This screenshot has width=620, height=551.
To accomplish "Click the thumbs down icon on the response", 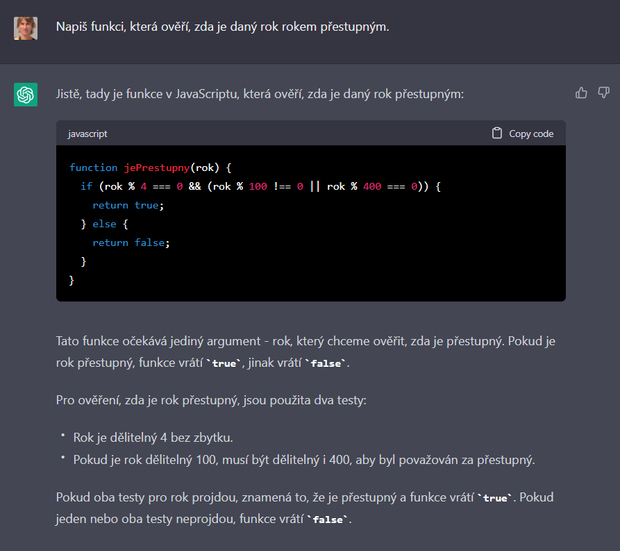I will point(603,93).
